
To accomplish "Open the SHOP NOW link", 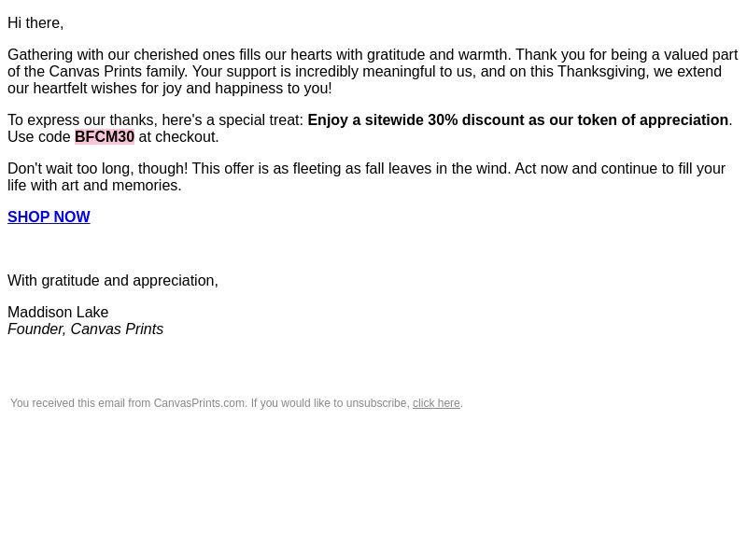I will pos(49,217).
